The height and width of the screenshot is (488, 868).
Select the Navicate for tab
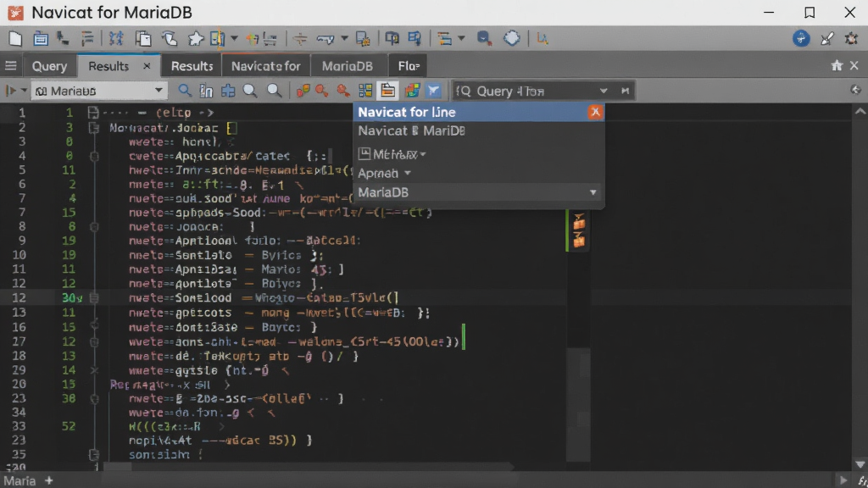tap(265, 66)
